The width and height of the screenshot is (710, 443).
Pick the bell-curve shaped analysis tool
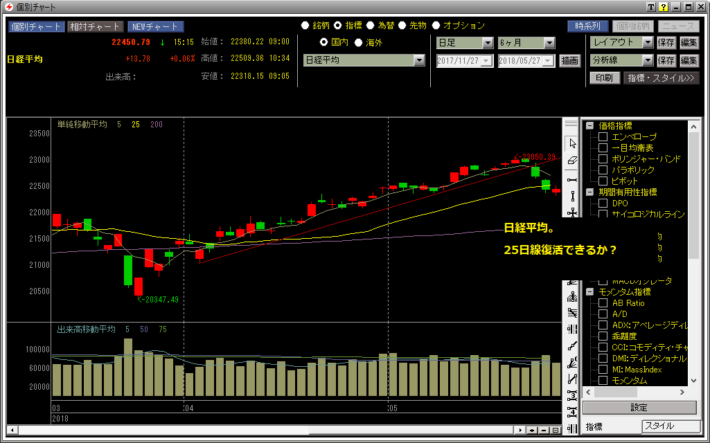pos(572,297)
